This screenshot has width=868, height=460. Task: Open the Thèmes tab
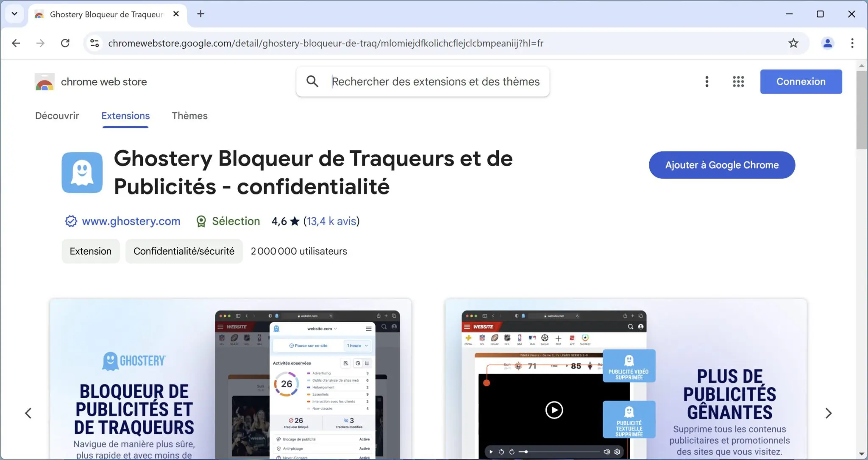click(189, 116)
